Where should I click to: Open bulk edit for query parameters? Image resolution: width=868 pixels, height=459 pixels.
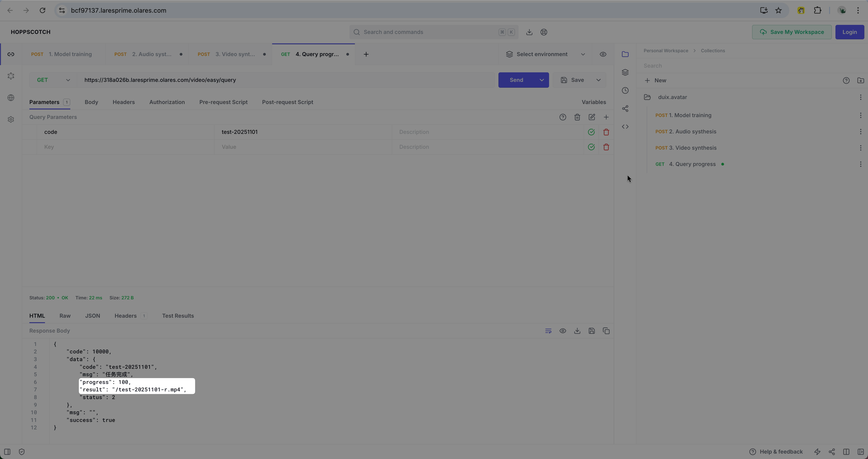pyautogui.click(x=592, y=117)
